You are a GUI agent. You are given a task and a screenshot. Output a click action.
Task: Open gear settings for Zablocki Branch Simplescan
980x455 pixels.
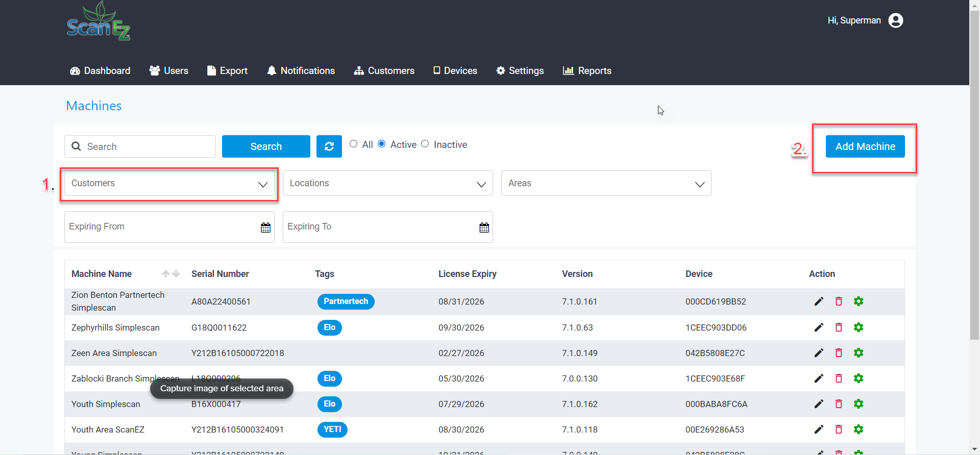pyautogui.click(x=859, y=378)
